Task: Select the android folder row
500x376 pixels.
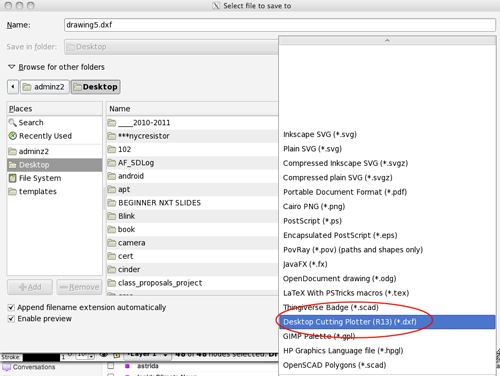Action: point(192,176)
